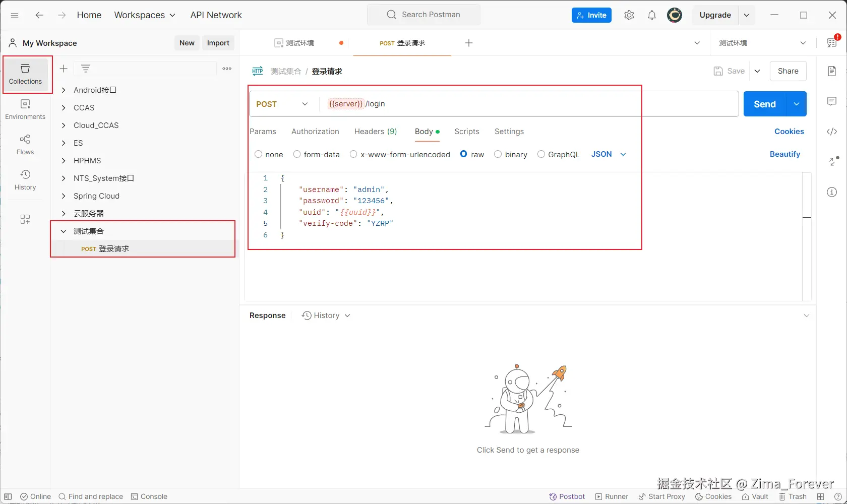Click the Share button
The height and width of the screenshot is (504, 847).
tap(788, 71)
